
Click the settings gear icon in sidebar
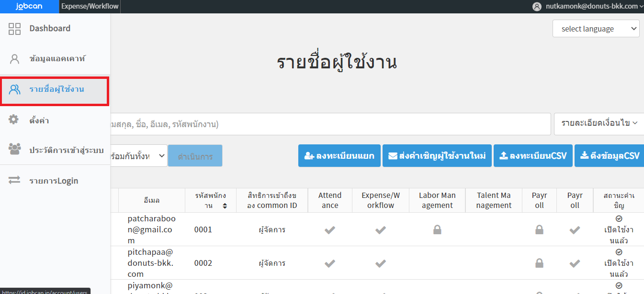(14, 120)
